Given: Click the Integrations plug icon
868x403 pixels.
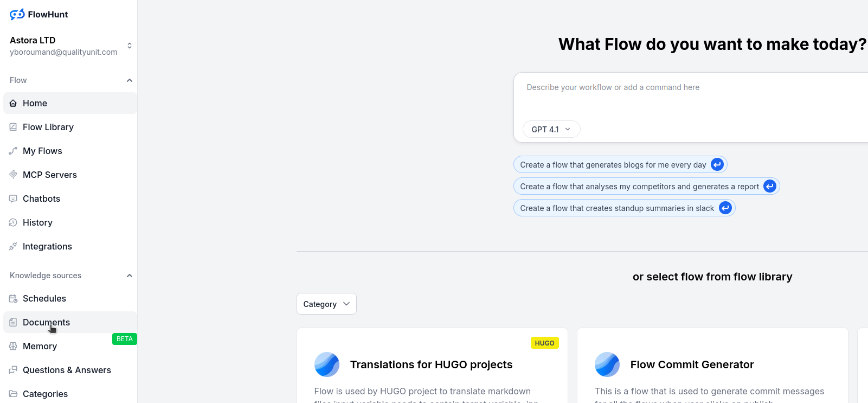Looking at the screenshot, I should pos(13,246).
